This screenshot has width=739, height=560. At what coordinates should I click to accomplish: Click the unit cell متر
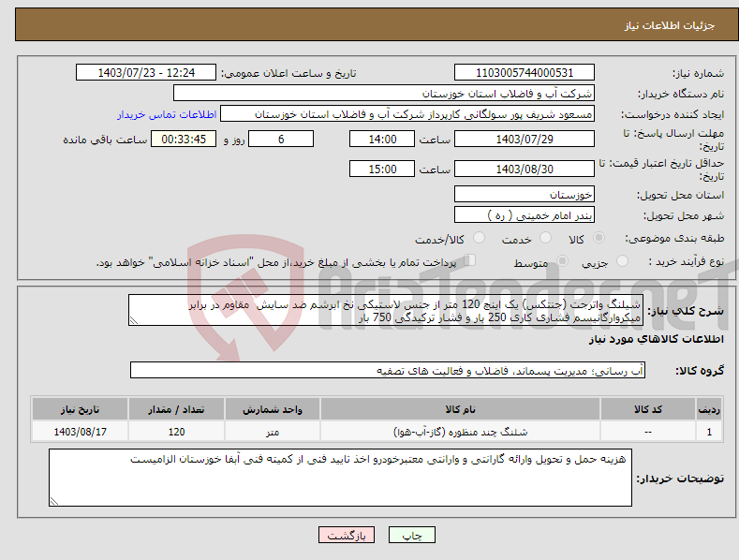[x=273, y=432]
